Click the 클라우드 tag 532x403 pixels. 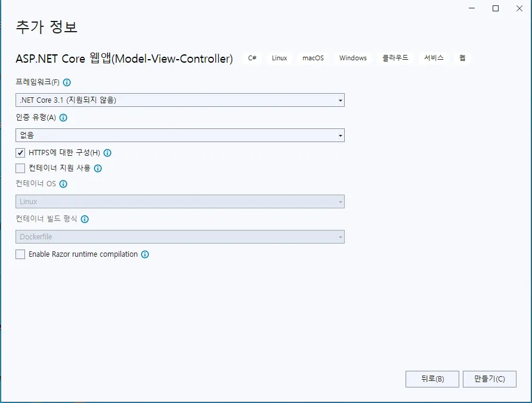[x=395, y=58]
